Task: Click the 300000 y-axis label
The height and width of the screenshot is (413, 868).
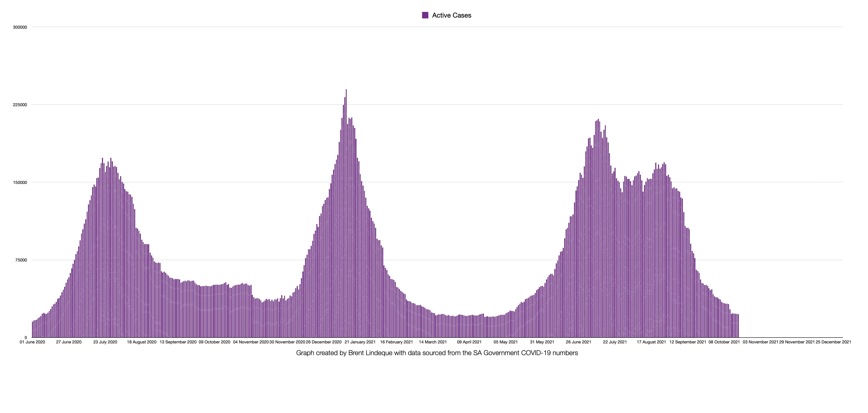Action: (x=20, y=27)
